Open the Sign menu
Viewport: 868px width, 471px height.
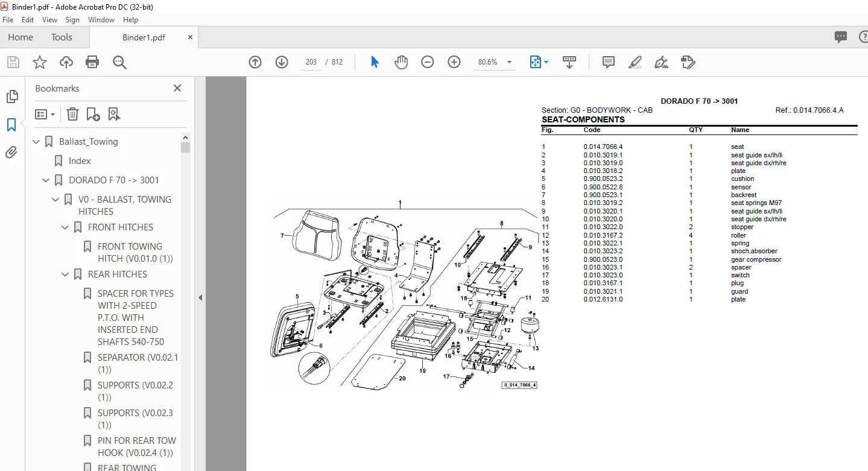[73, 20]
